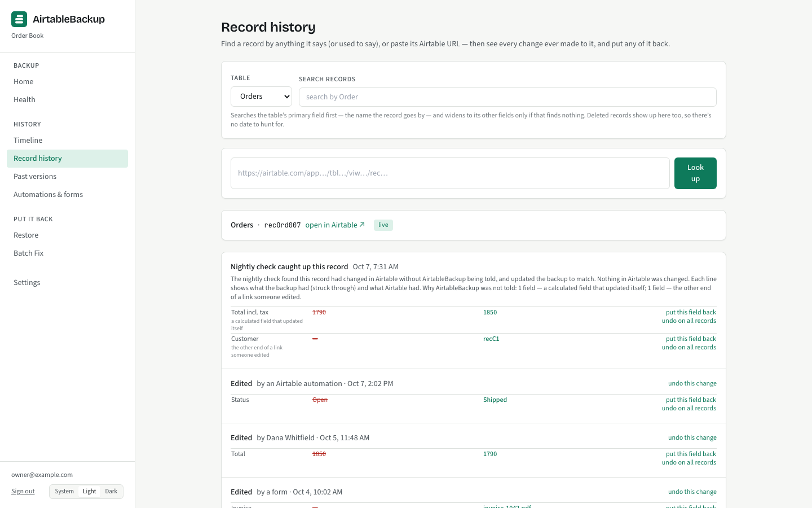Sign out of the account
The height and width of the screenshot is (508, 812).
(x=23, y=492)
